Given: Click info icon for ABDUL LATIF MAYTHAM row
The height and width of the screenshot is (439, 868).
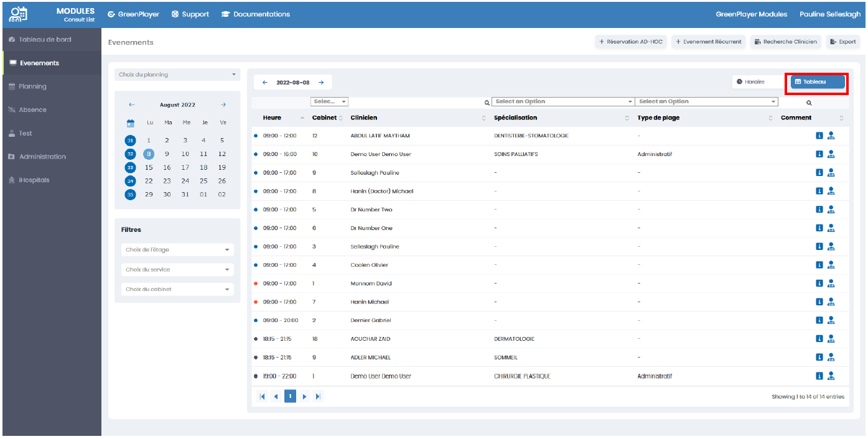Looking at the screenshot, I should tap(819, 136).
